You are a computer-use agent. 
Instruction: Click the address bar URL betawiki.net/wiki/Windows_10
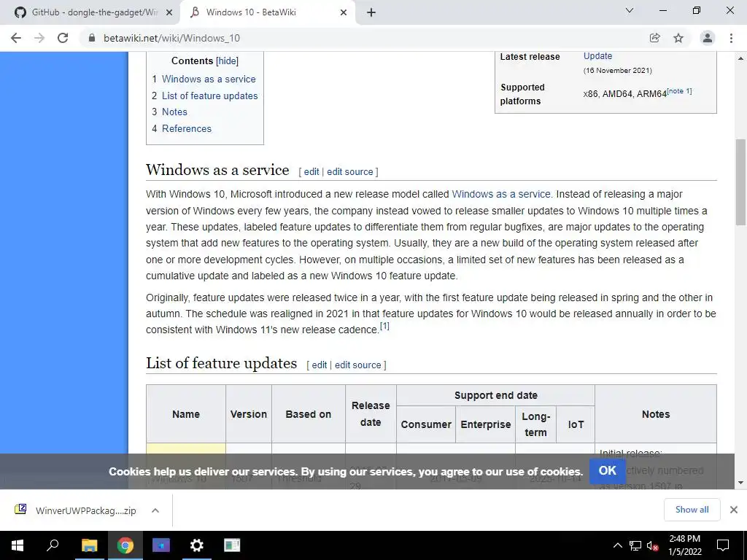coord(172,38)
